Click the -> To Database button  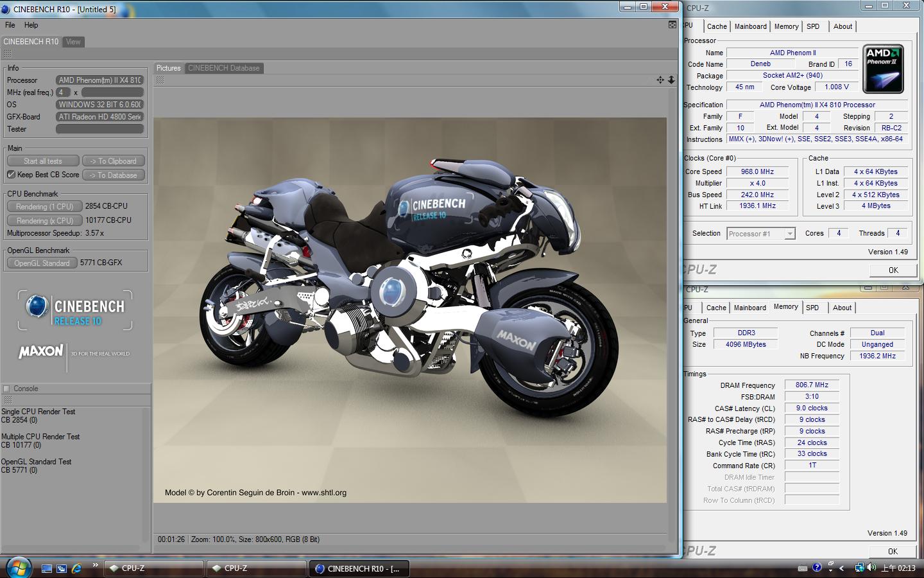(x=113, y=175)
